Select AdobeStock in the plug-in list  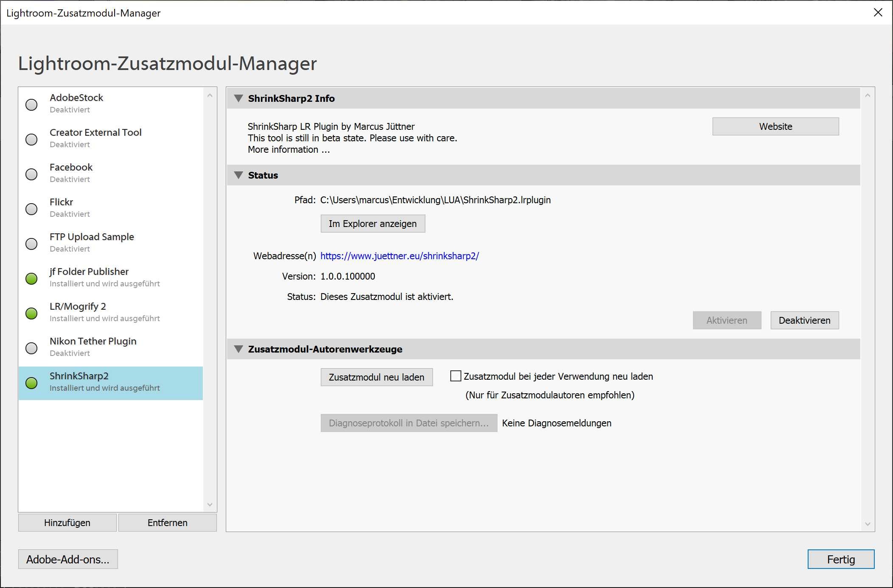coord(111,104)
